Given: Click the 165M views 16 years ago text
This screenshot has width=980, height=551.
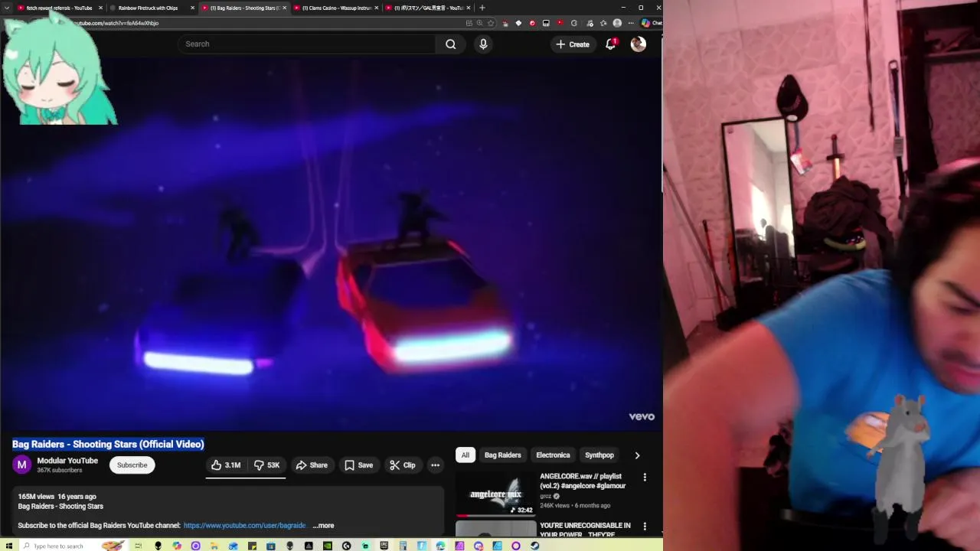Looking at the screenshot, I should tap(57, 497).
